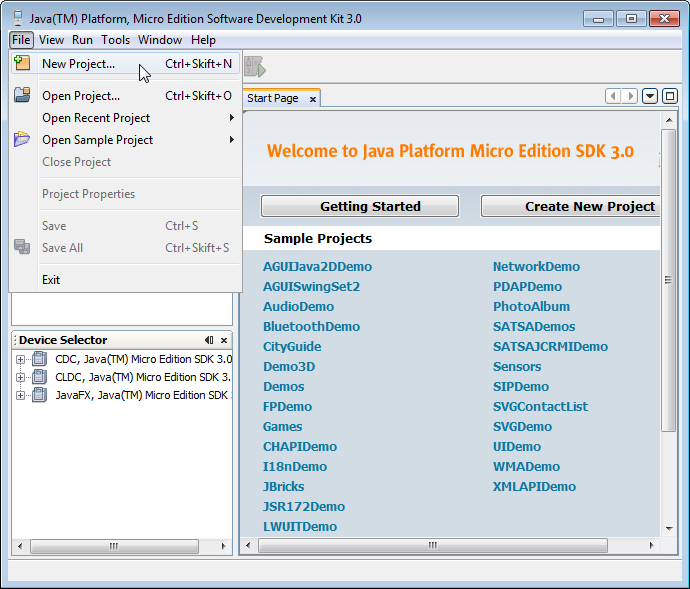This screenshot has width=690, height=589.
Task: Expand the CDC platform tree node
Action: (x=20, y=360)
